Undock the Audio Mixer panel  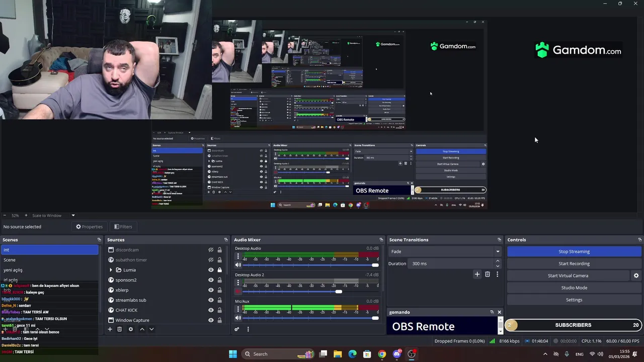(381, 240)
